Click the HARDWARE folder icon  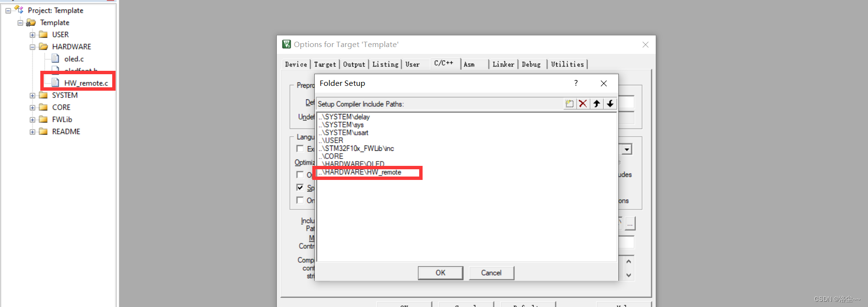coord(43,47)
